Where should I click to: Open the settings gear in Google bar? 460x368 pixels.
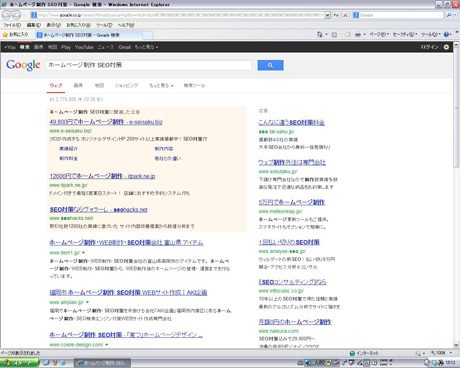click(446, 47)
